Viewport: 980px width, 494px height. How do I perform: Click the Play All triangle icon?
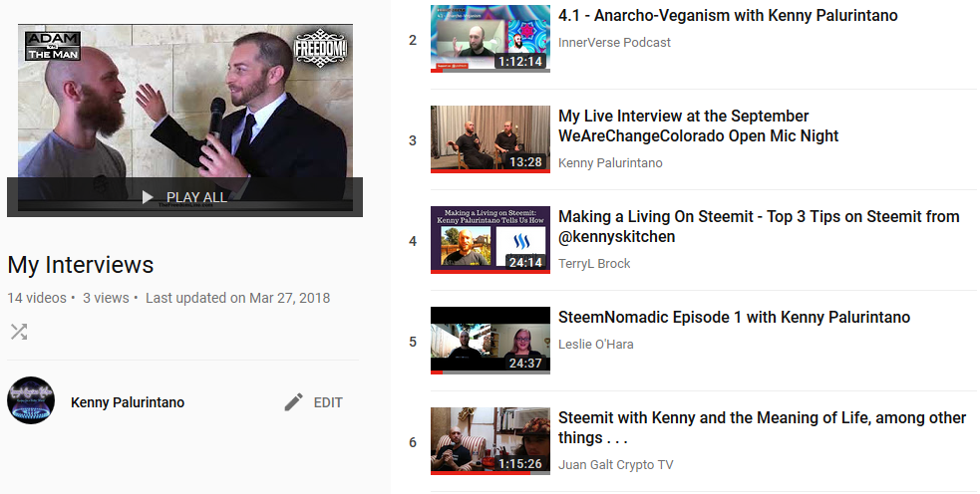[148, 197]
